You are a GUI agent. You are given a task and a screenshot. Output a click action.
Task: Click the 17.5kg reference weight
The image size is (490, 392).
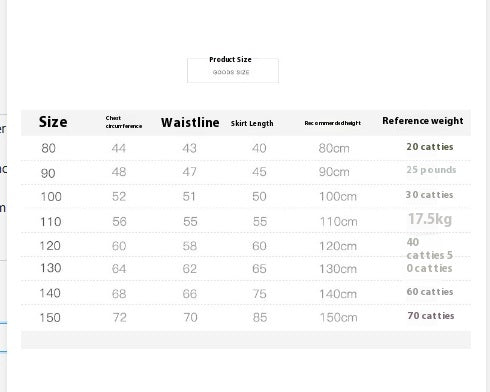[x=430, y=219]
